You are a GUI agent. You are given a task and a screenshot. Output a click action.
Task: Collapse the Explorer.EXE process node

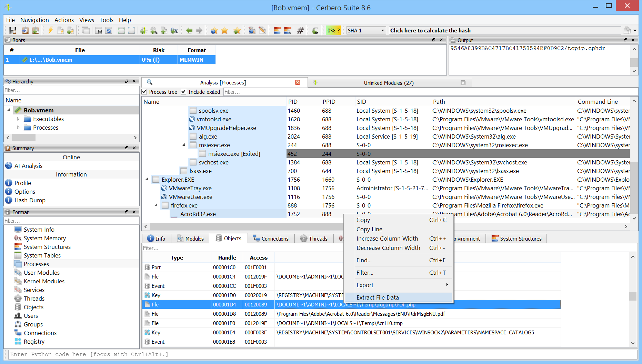click(x=147, y=180)
